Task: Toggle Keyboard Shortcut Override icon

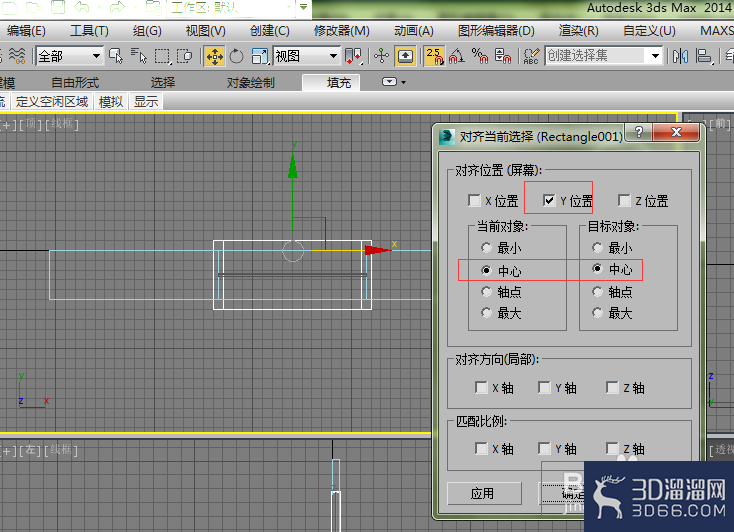Action: point(405,56)
